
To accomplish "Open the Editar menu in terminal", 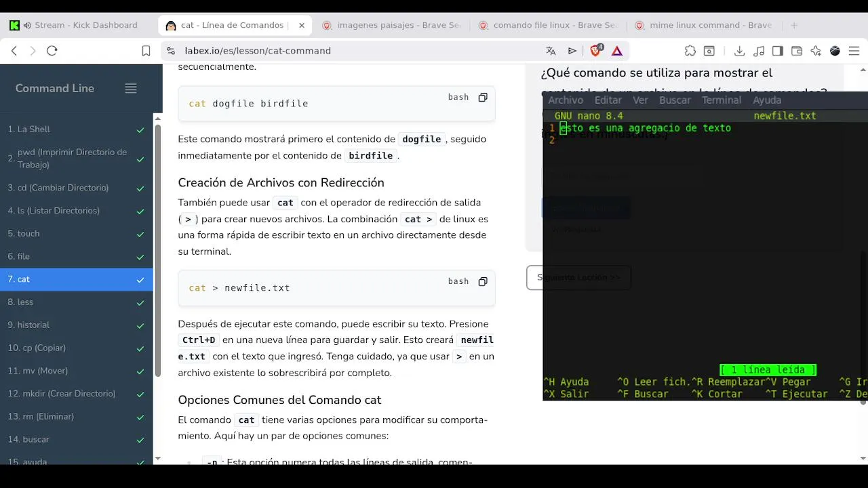I will tap(608, 100).
